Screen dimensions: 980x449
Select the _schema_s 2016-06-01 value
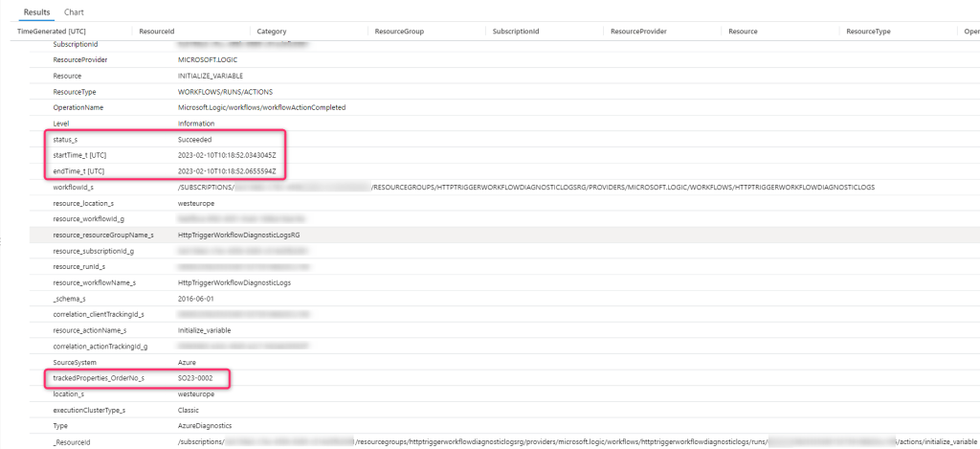coord(196,299)
